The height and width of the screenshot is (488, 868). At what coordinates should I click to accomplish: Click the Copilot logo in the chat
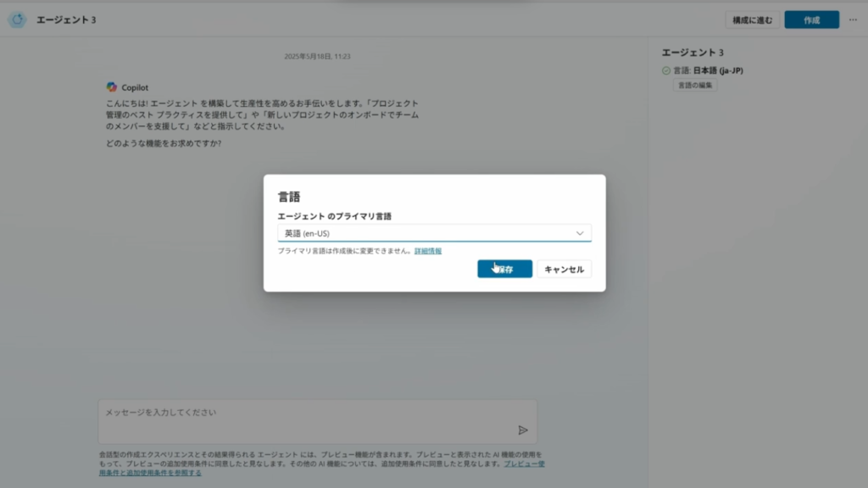pyautogui.click(x=112, y=87)
